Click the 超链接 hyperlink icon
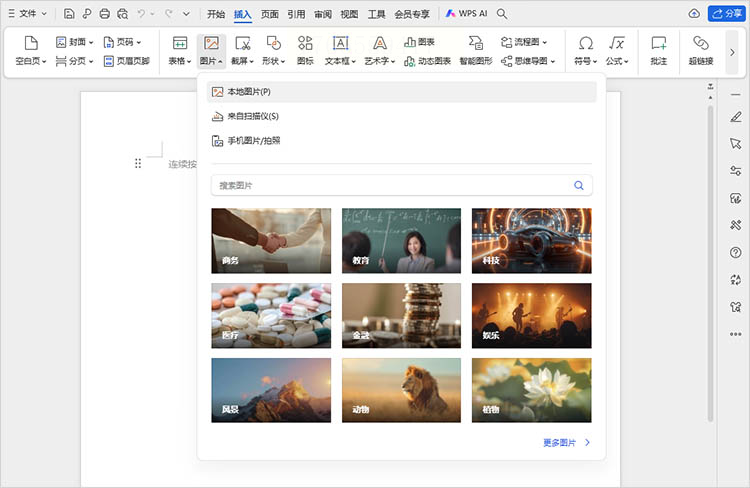 [700, 43]
